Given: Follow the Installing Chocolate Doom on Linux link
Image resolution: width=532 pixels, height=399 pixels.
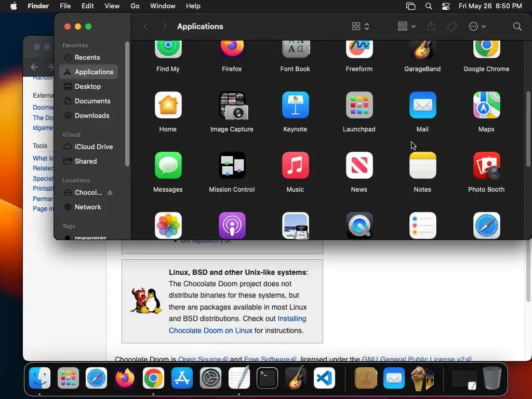Looking at the screenshot, I should click(237, 324).
